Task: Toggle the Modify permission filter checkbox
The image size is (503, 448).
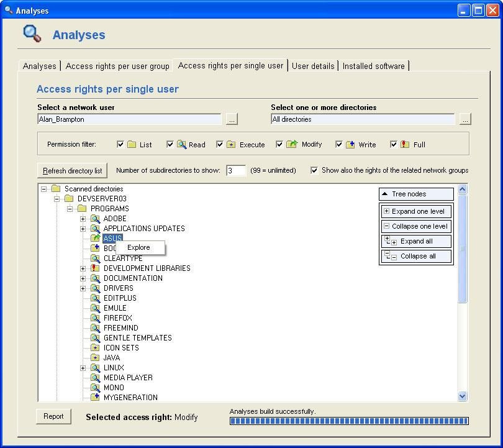Action: click(279, 144)
